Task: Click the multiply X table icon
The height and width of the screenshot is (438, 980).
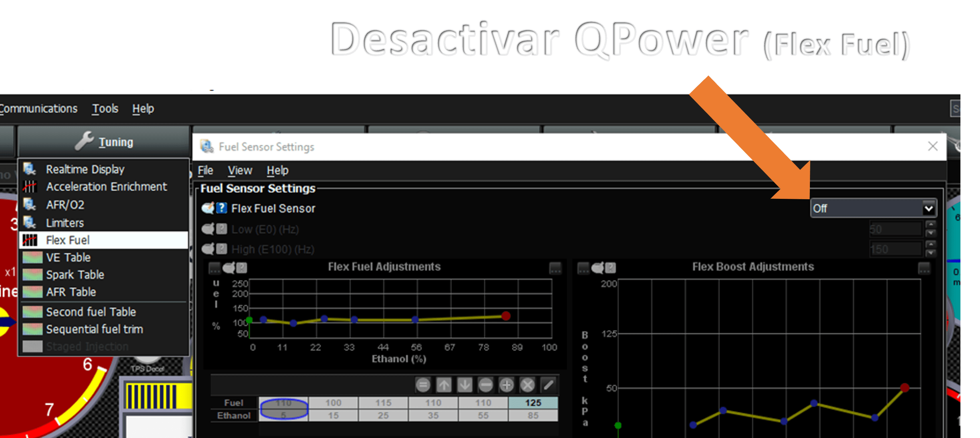Action: pos(527,385)
